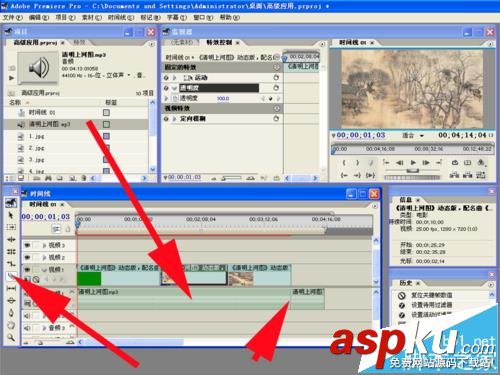Select the Zoom magnifier tool
The height and width of the screenshot is (375, 500).
click(x=11, y=337)
